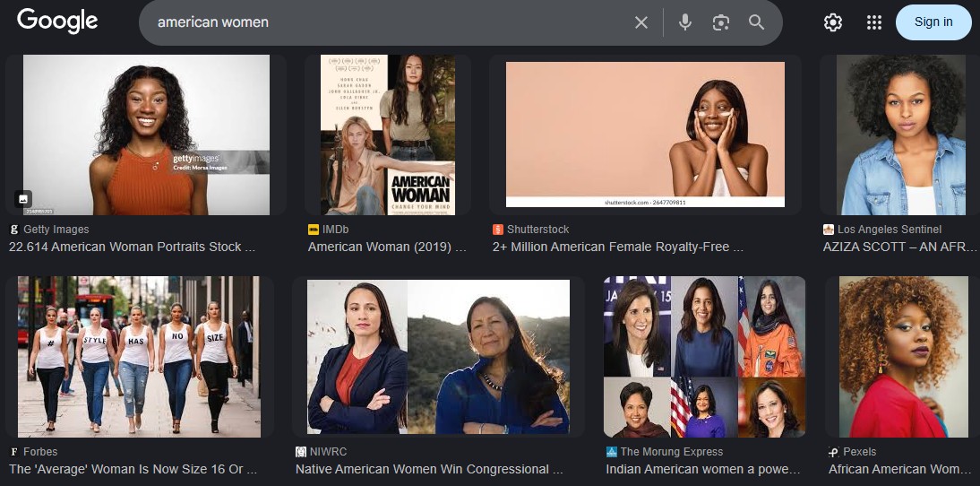The height and width of the screenshot is (486, 980).
Task: Open the Indian American women collage thumbnail
Action: [x=704, y=357]
